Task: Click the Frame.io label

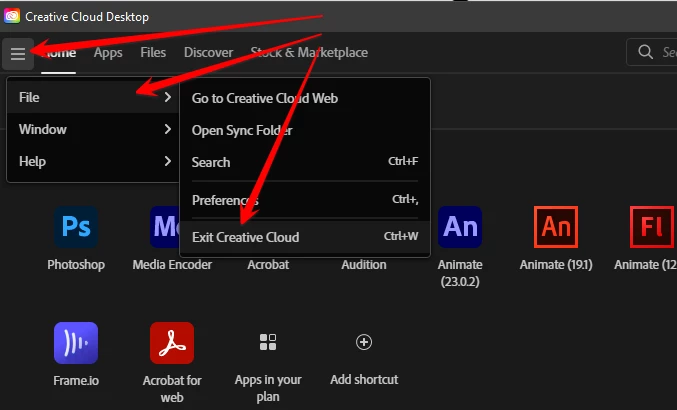Action: coord(76,381)
